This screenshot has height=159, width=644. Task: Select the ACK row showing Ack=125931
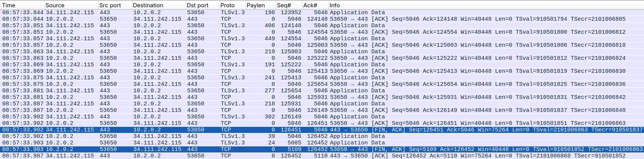(322, 97)
